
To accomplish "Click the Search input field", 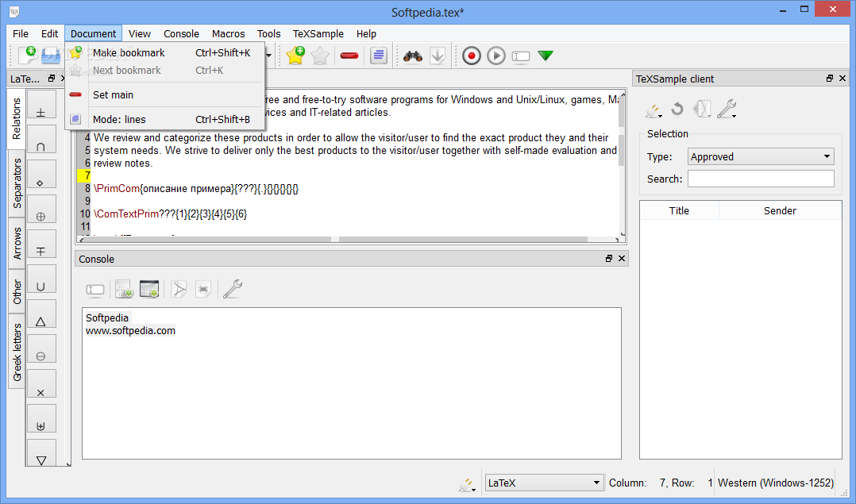I will [761, 179].
